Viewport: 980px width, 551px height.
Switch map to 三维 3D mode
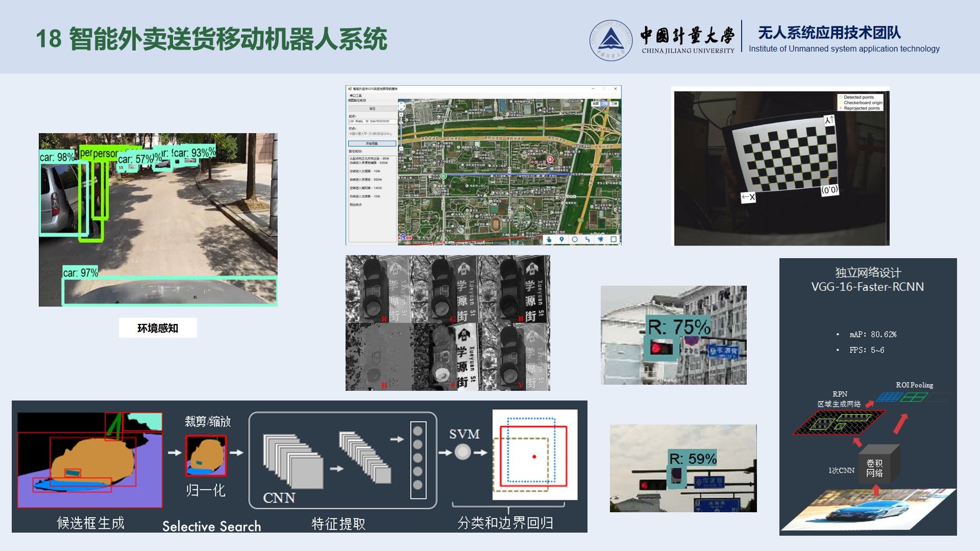614,104
